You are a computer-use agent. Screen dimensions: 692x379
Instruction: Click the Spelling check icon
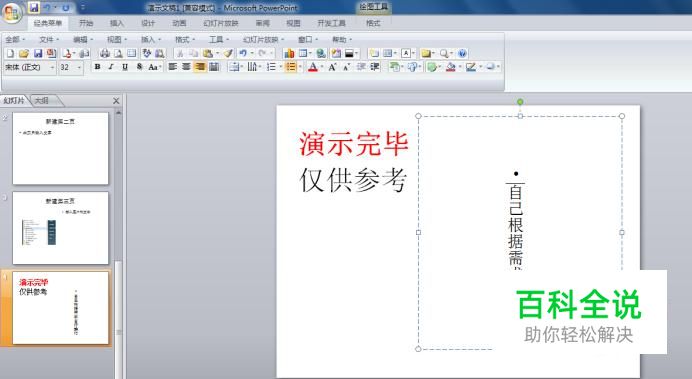[x=147, y=53]
